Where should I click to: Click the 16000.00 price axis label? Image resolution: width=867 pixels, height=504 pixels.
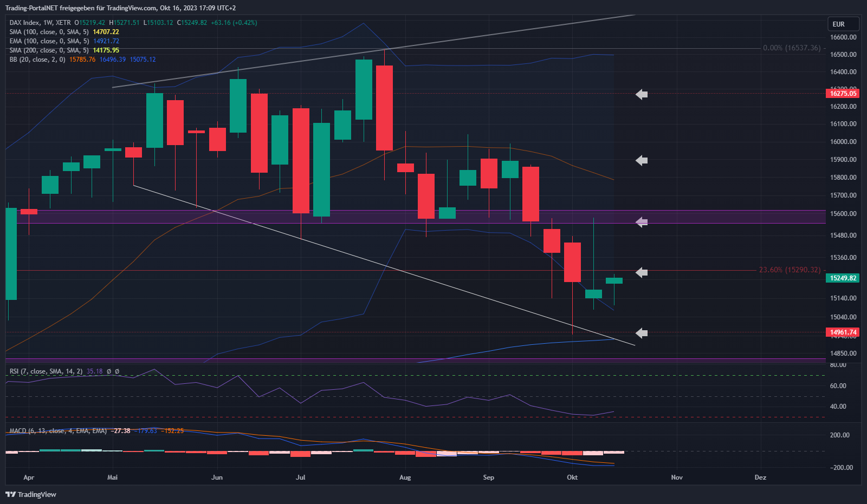pos(843,142)
